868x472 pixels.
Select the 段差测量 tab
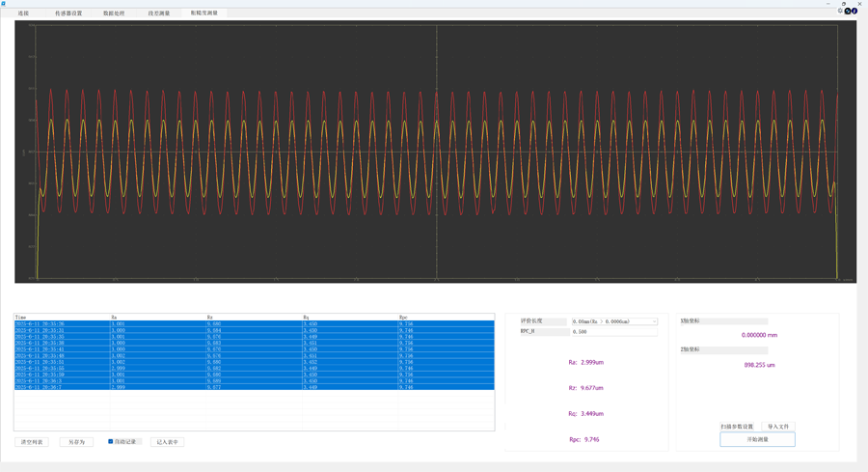(x=159, y=14)
